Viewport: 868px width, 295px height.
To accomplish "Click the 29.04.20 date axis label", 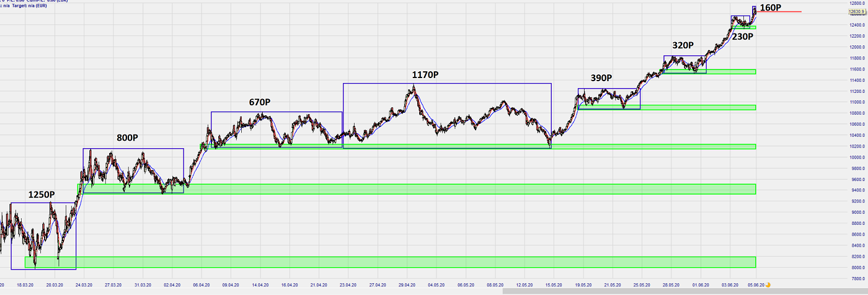I will tap(406, 285).
